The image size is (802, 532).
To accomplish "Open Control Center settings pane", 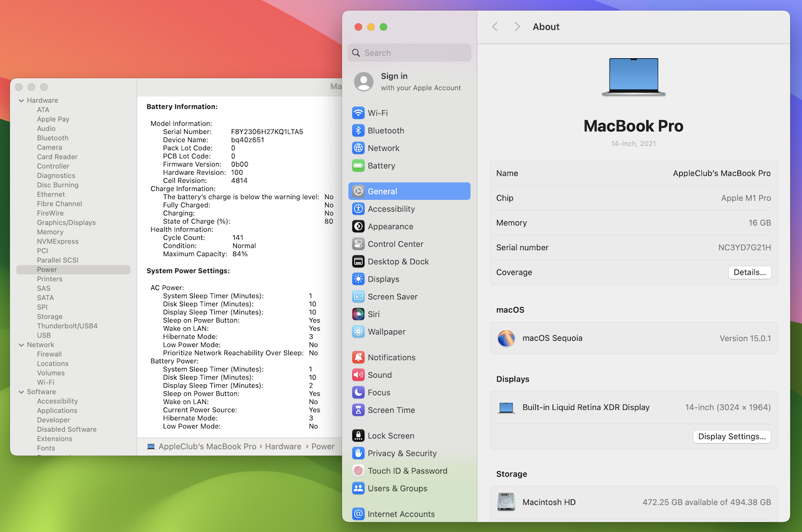I will pos(409,244).
